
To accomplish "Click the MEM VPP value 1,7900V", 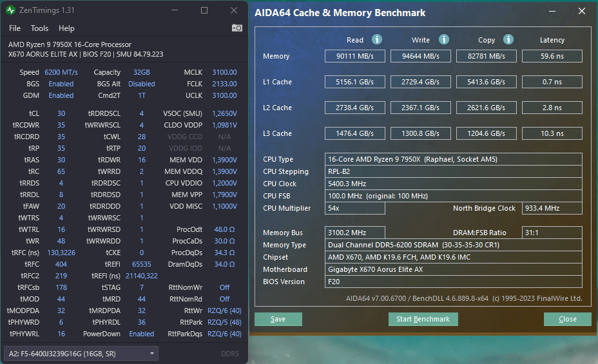I will click(224, 195).
